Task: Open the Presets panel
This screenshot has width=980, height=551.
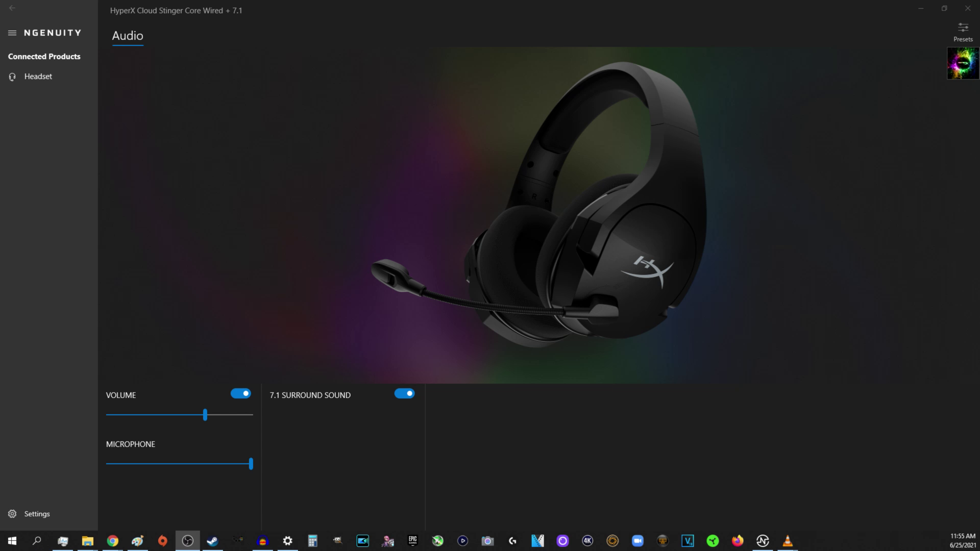Action: [x=963, y=32]
